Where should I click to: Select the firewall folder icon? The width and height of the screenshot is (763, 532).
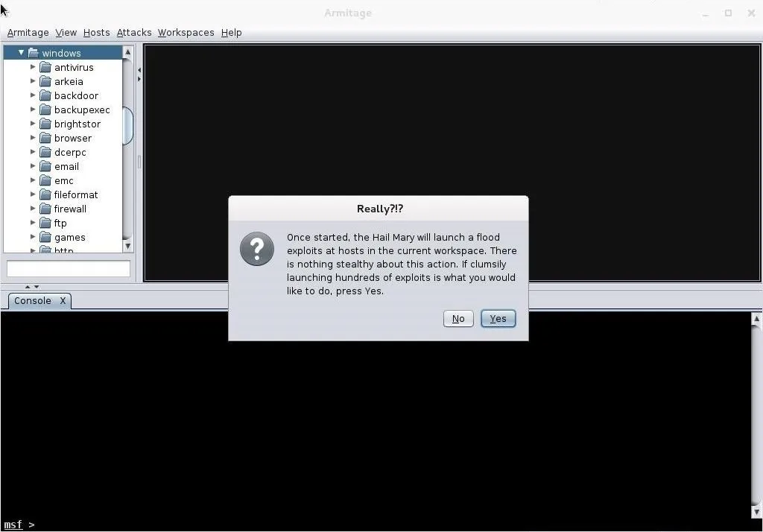[45, 209]
